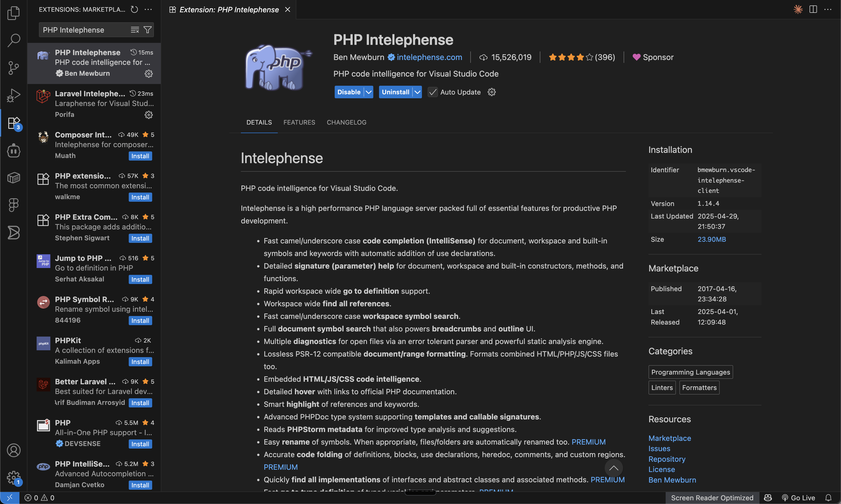Open the Source Control view
The height and width of the screenshot is (504, 841).
click(13, 68)
